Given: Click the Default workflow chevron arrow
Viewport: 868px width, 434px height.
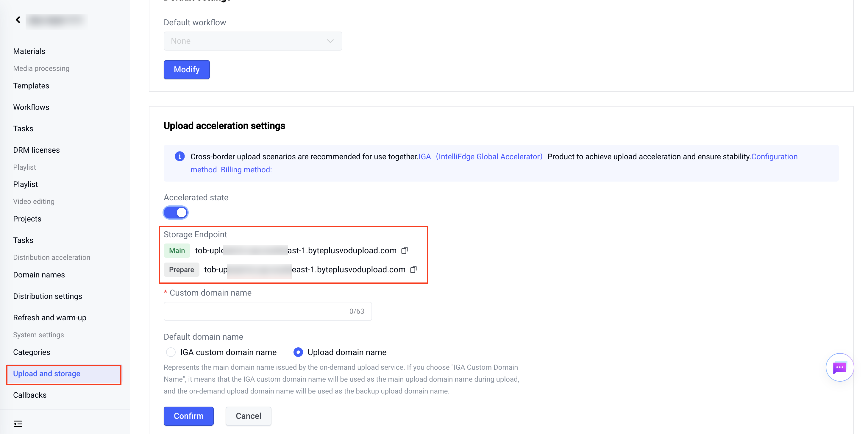Looking at the screenshot, I should click(330, 41).
